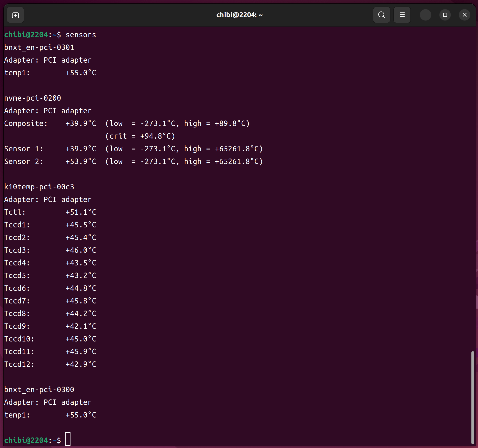Click the cursor at the bottom prompt

(68, 439)
